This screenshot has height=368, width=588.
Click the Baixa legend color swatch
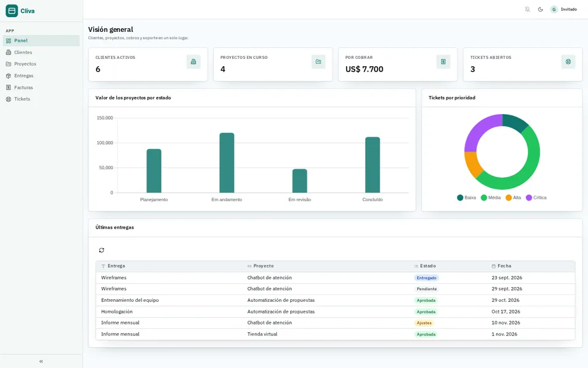(x=460, y=197)
